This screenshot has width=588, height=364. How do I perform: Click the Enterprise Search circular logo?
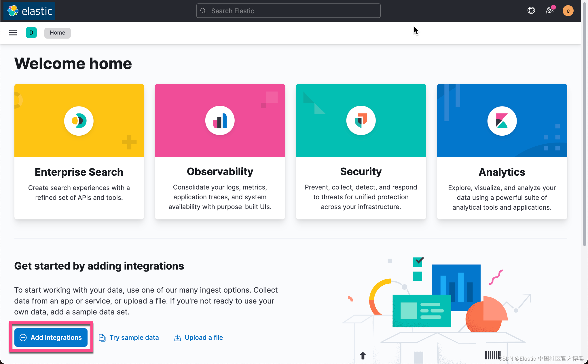coord(79,121)
